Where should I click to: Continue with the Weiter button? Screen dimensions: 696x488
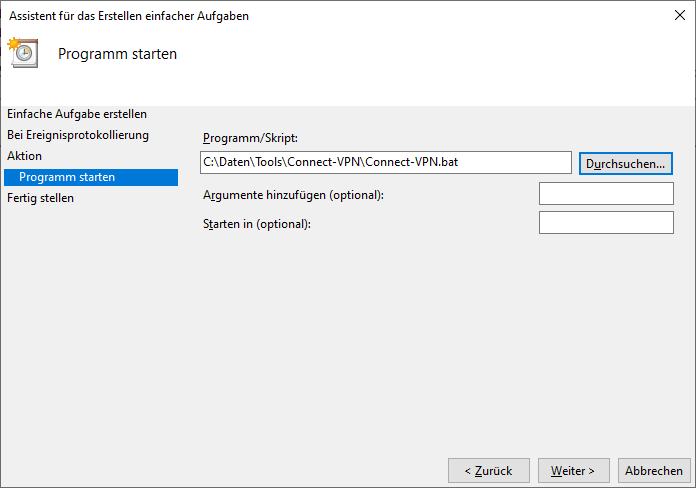click(573, 470)
